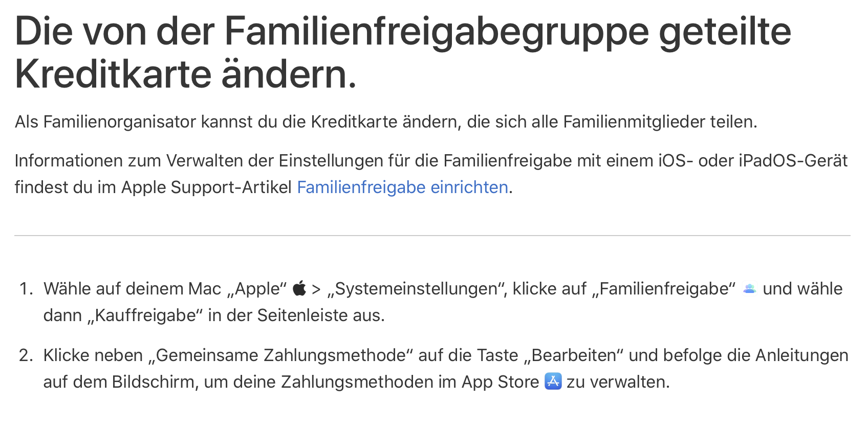Click the "App Store" text in step 2
This screenshot has height=422, width=868.
(500, 382)
